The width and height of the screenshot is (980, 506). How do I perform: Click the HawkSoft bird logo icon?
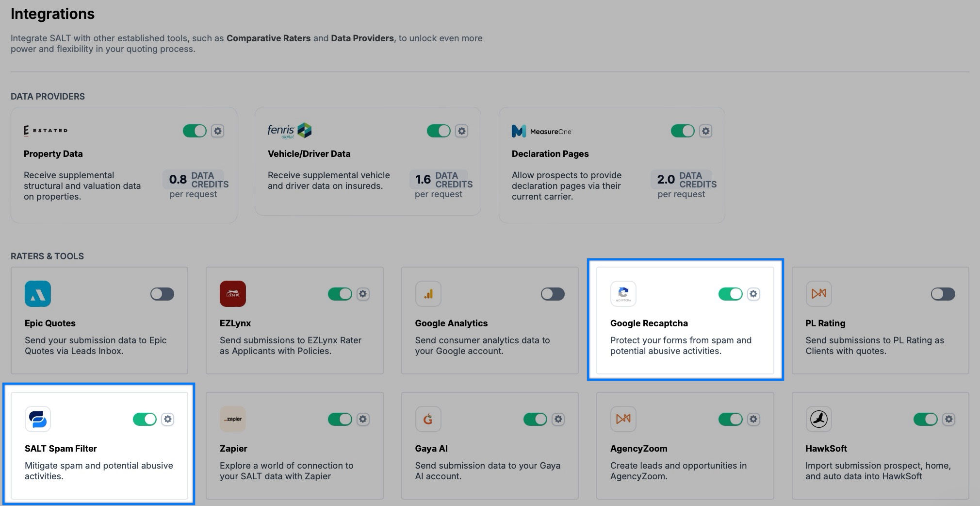click(819, 419)
